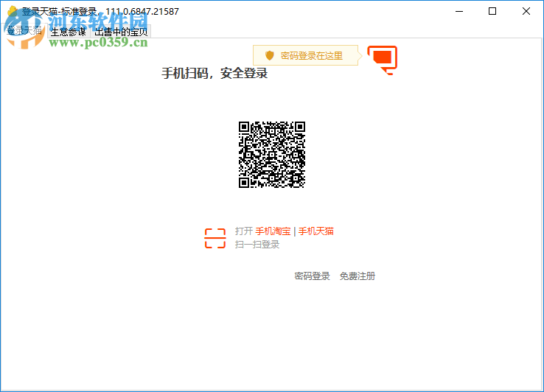Minimize the login window
This screenshot has height=392, width=544.
tap(459, 11)
